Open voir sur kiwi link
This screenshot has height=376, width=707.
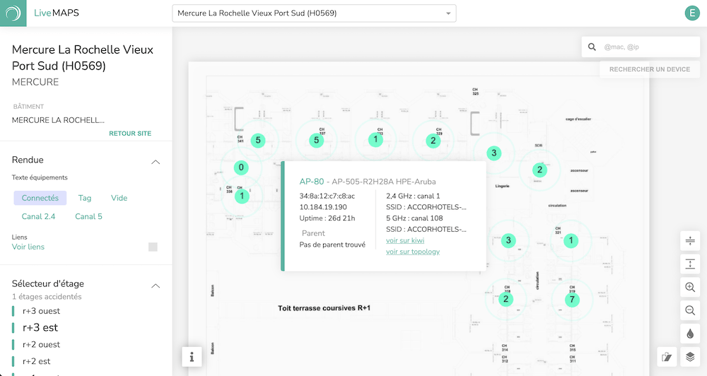coord(405,240)
